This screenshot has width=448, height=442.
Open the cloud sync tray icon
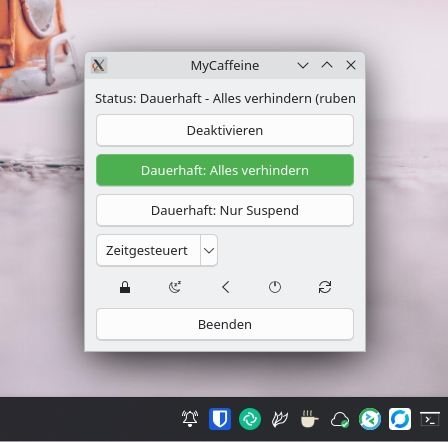click(340, 419)
